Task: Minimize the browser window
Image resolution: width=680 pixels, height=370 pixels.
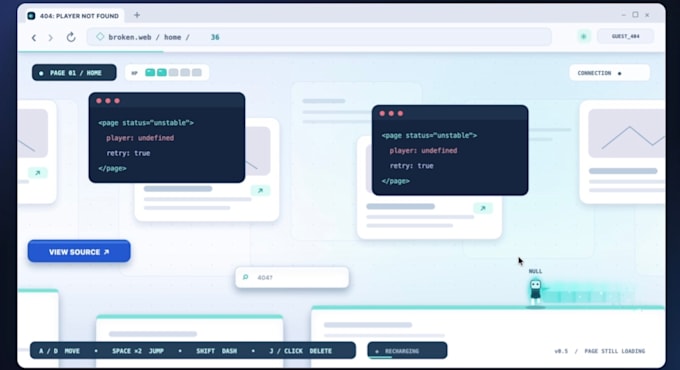Action: [x=623, y=15]
